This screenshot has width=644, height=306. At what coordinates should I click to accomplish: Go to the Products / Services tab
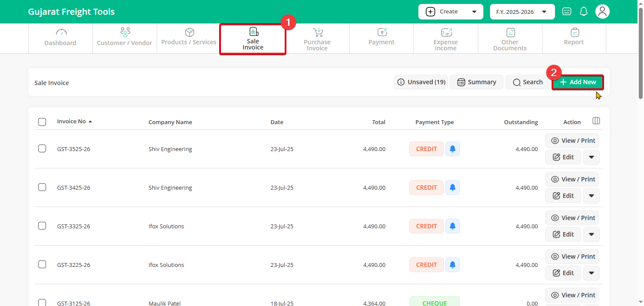(x=189, y=38)
